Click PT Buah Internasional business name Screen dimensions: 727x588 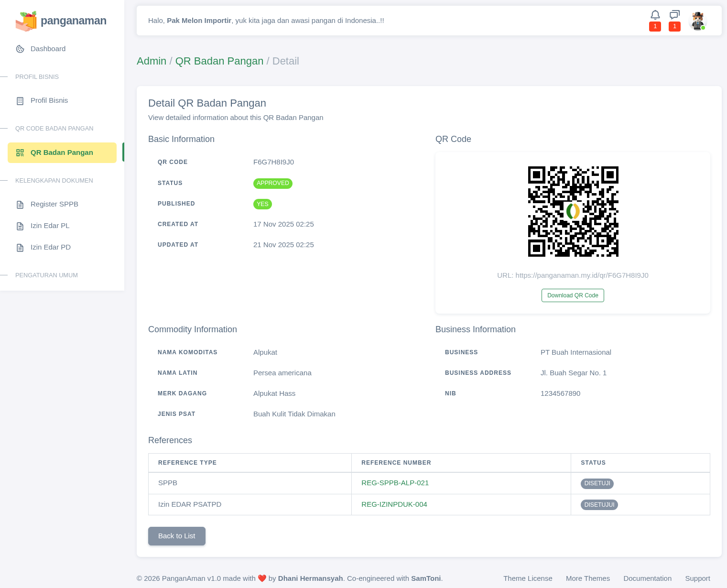click(576, 352)
